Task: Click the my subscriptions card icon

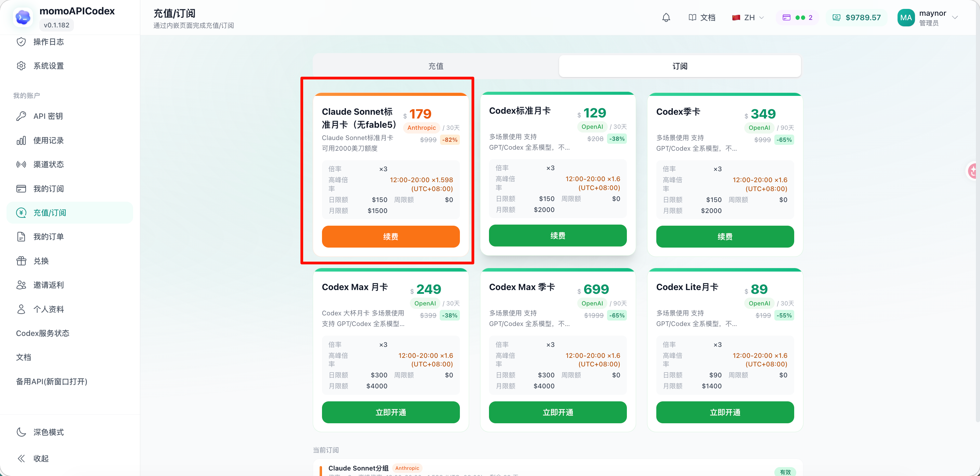Action: pos(21,189)
